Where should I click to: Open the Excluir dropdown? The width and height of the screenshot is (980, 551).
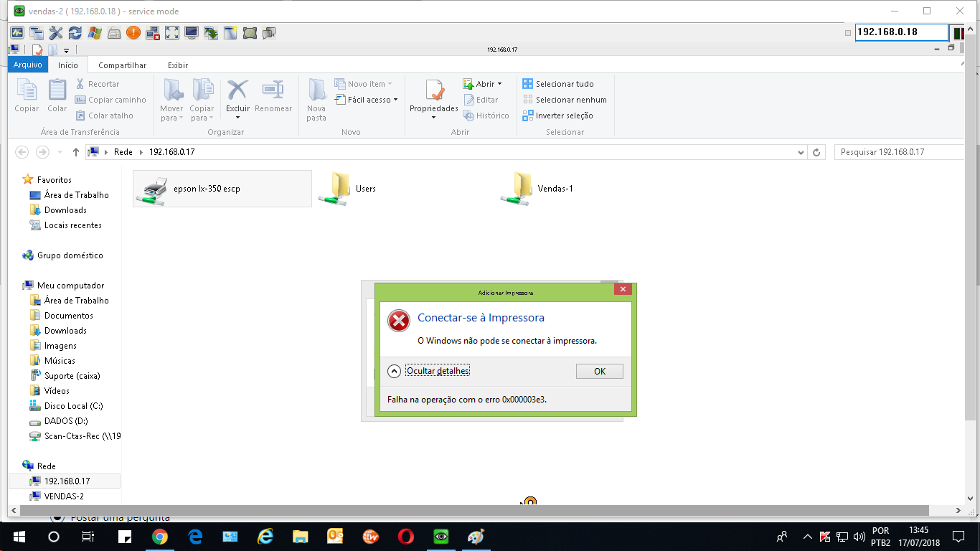237,118
